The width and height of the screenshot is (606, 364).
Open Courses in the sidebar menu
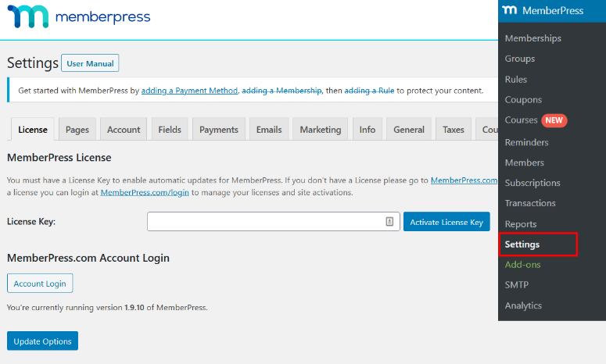coord(521,120)
